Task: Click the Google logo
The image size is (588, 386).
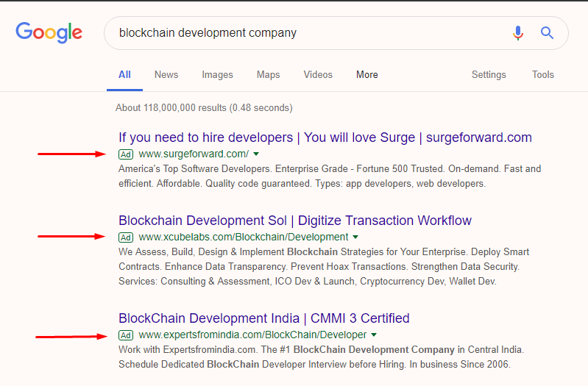Action: 49,32
